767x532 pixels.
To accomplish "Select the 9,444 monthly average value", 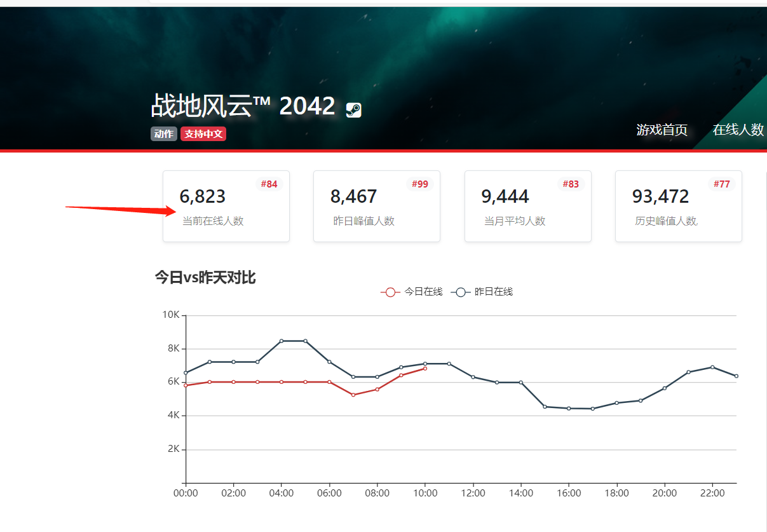I will (x=505, y=196).
